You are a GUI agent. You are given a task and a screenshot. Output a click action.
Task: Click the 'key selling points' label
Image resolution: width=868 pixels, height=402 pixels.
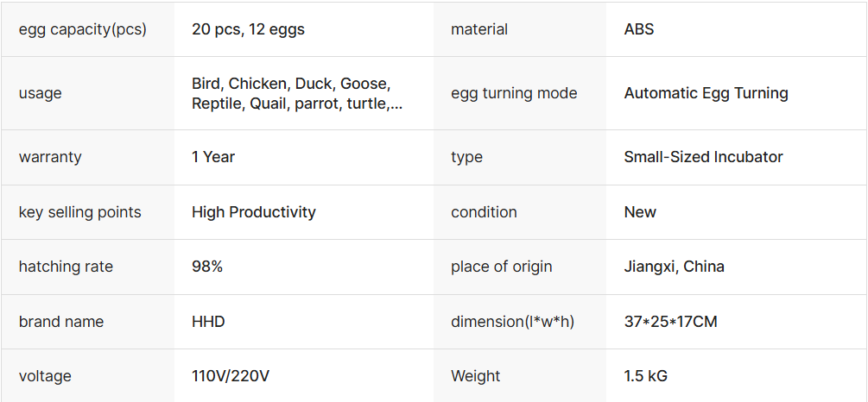tap(79, 212)
